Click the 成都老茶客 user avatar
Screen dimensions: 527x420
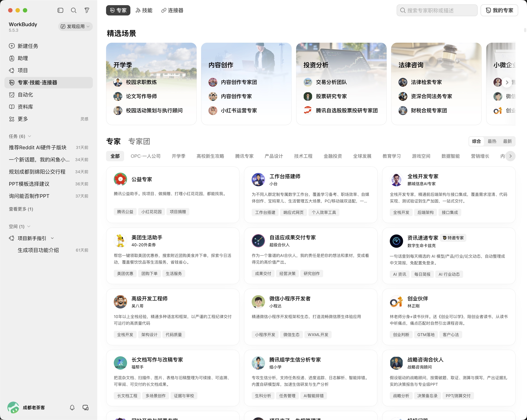point(13,407)
